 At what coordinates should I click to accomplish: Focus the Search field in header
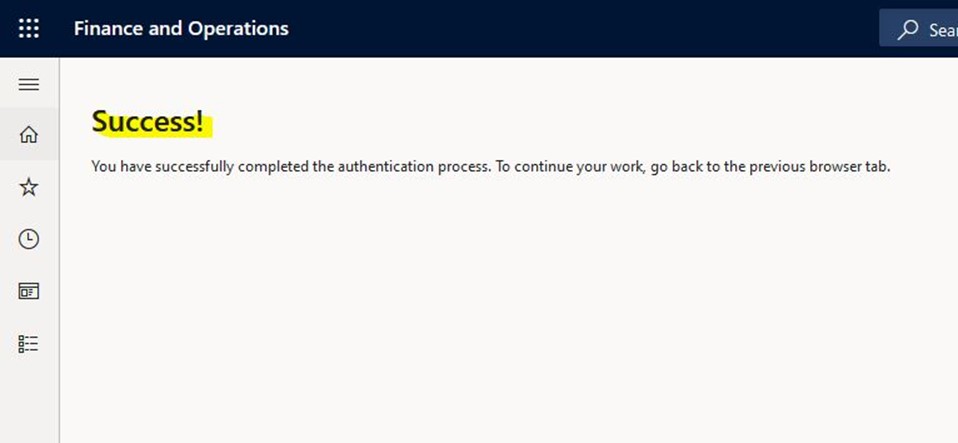click(x=918, y=28)
